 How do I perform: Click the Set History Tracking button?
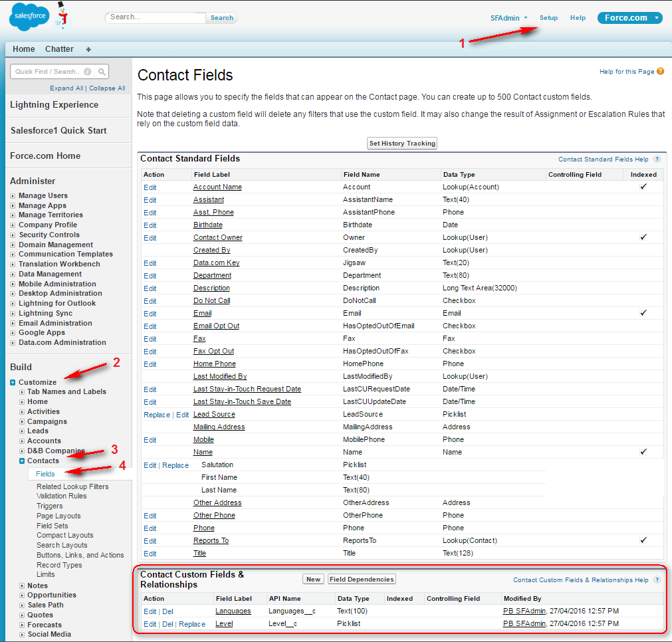click(401, 143)
